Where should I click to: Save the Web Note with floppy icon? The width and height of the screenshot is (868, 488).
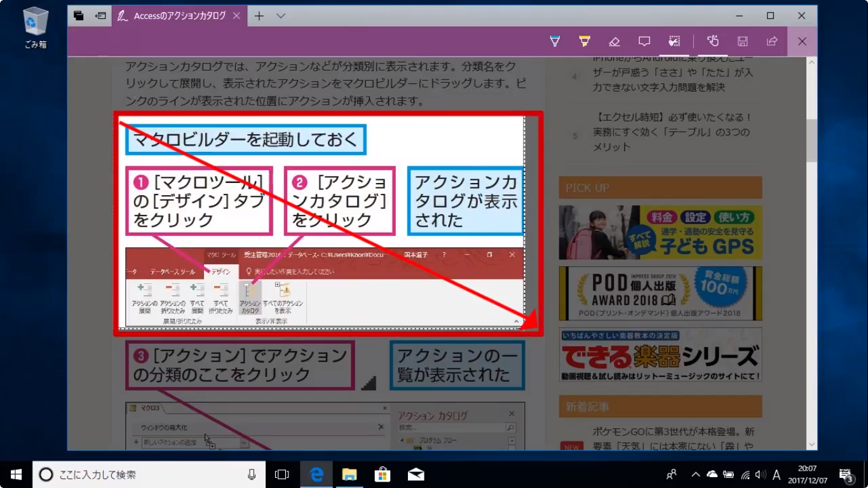point(742,41)
